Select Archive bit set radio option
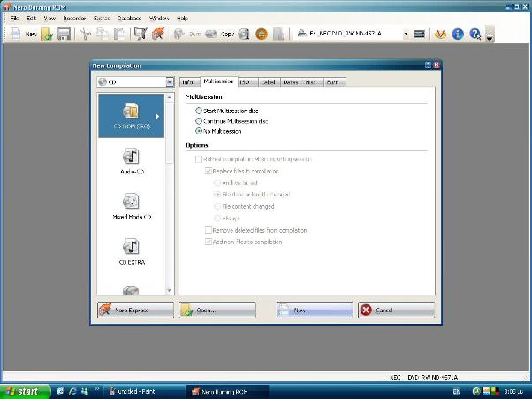Viewport: 532px width, 399px height. point(217,183)
